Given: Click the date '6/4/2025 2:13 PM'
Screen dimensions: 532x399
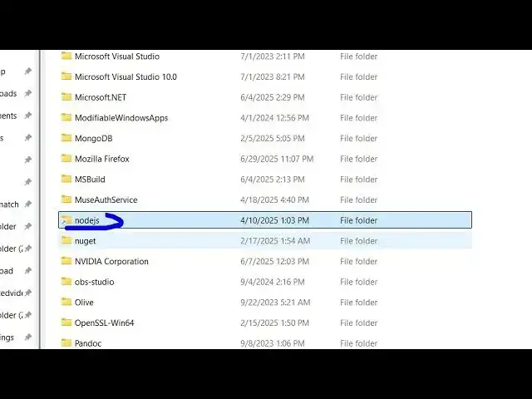Looking at the screenshot, I should (x=273, y=180).
